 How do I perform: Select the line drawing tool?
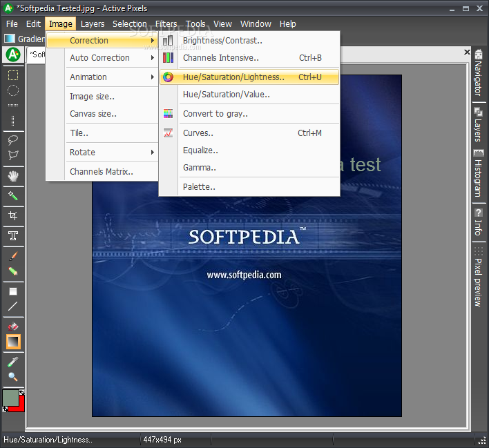coord(13,306)
